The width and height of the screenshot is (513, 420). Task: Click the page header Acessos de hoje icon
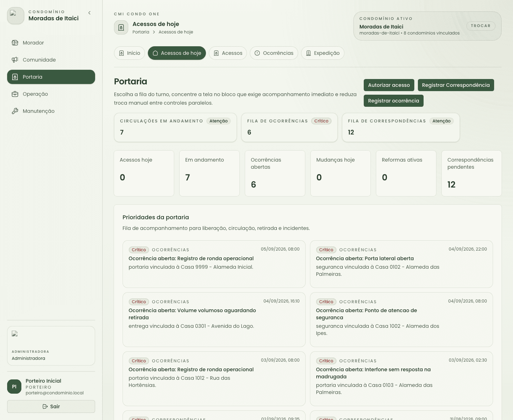(x=121, y=27)
